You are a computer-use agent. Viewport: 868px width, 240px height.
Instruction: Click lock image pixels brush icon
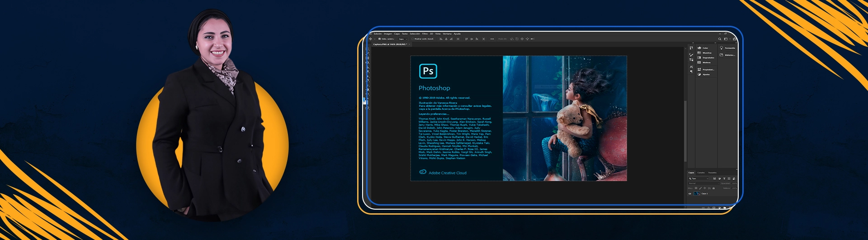(x=700, y=188)
